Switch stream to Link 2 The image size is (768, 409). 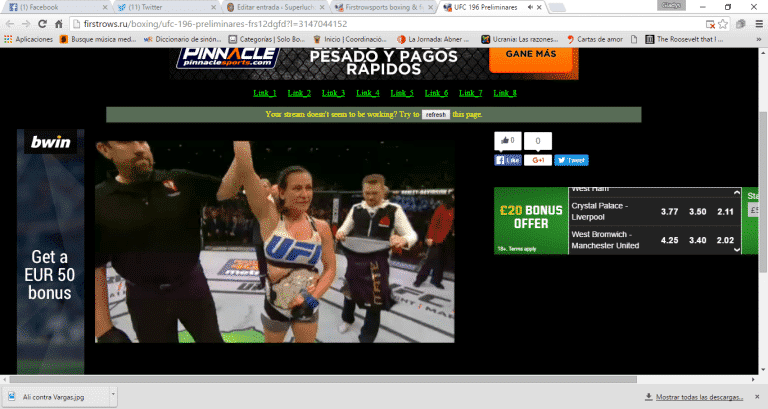pyautogui.click(x=299, y=93)
